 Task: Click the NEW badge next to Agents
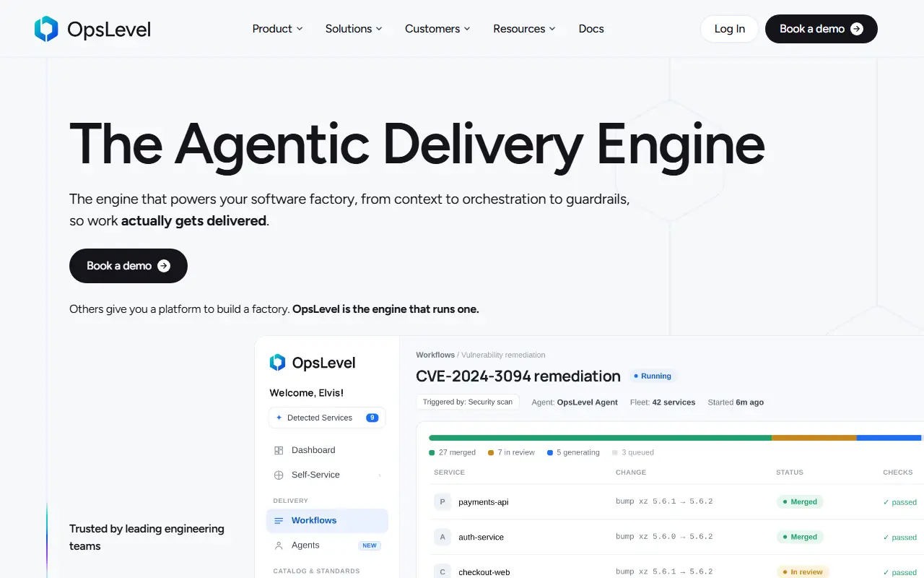[x=370, y=545]
